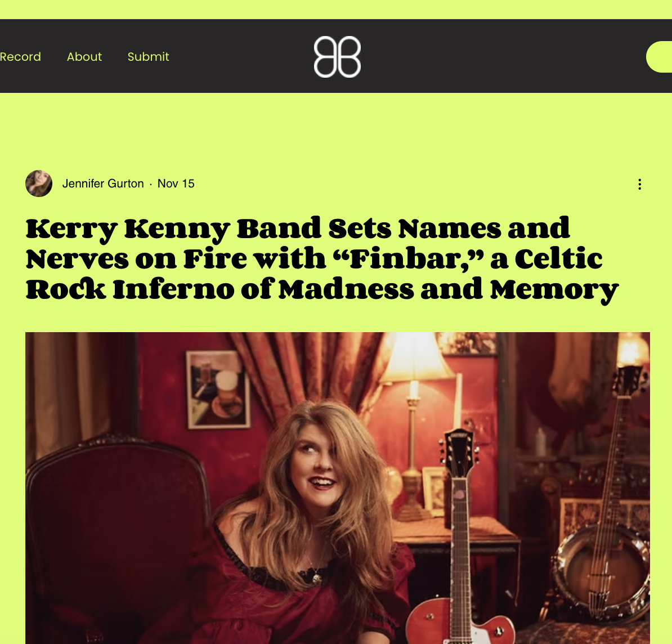Click the guitar headstock in the photo
Image resolution: width=672 pixels, height=644 pixels.
pos(459,454)
